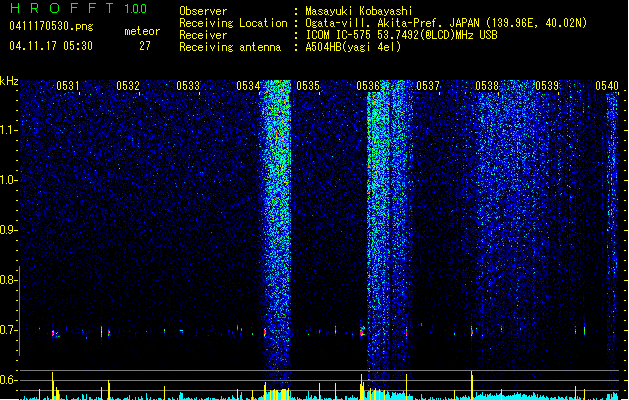This screenshot has width=629, height=400.
Task: Click the 0539 time marker
Action: coord(547,86)
